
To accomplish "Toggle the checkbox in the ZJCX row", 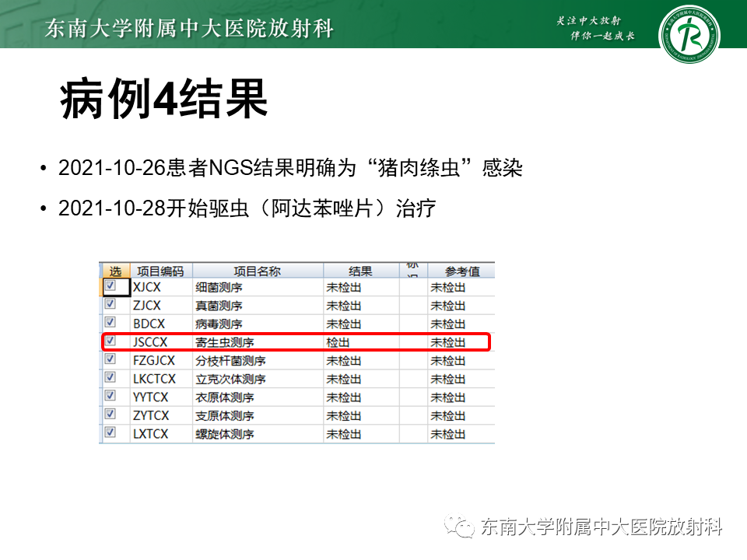I will coord(110,304).
